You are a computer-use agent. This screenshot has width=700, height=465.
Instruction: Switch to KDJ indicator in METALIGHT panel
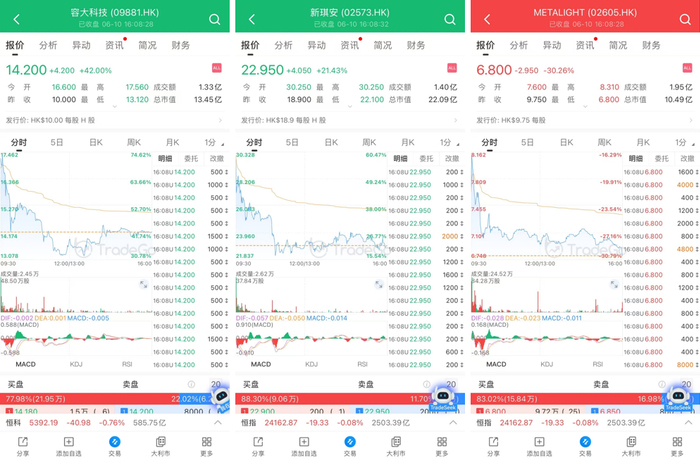(x=547, y=364)
